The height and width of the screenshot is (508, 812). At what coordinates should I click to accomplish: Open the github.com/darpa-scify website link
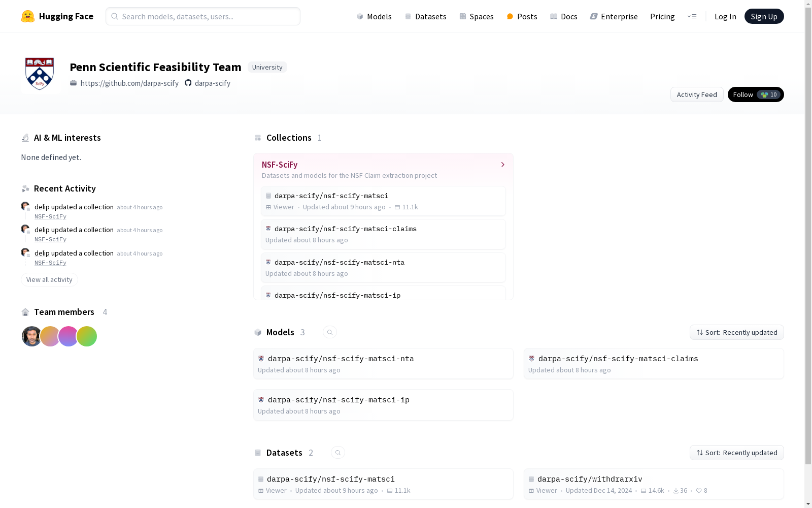pos(129,83)
